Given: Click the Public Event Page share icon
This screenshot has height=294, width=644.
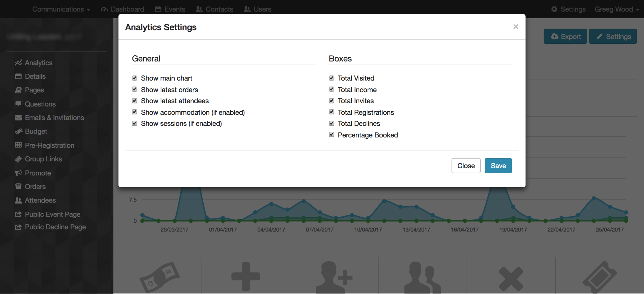Looking at the screenshot, I should point(18,214).
